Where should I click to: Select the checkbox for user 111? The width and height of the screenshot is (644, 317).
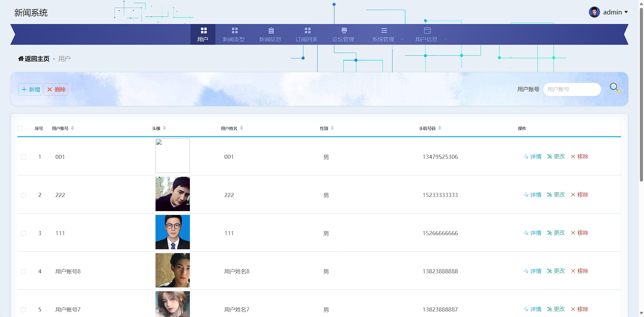[23, 233]
